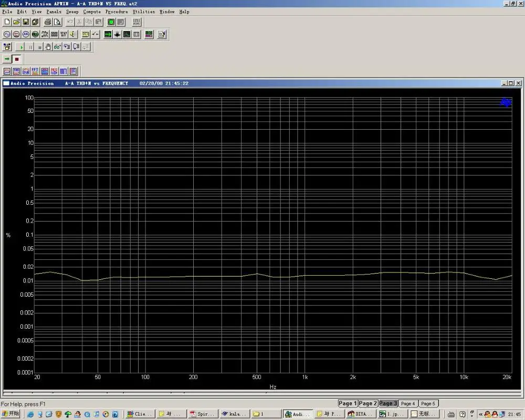The image size is (525, 420).
Task: Click the green circle toolbar icon
Action: [111, 22]
